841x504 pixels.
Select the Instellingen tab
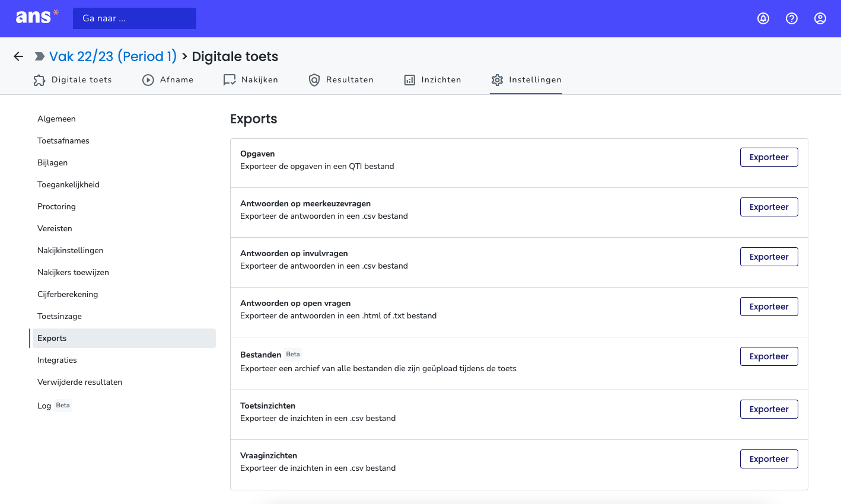pos(526,80)
